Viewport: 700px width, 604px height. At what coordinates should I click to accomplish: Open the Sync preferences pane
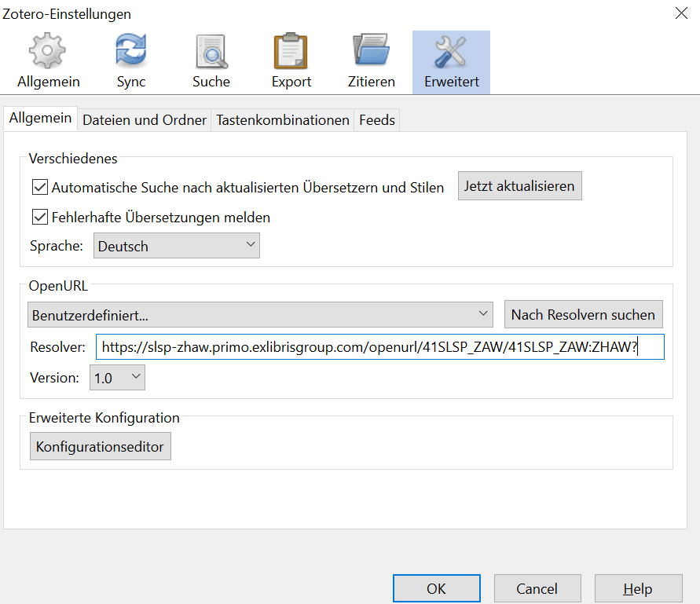(130, 61)
